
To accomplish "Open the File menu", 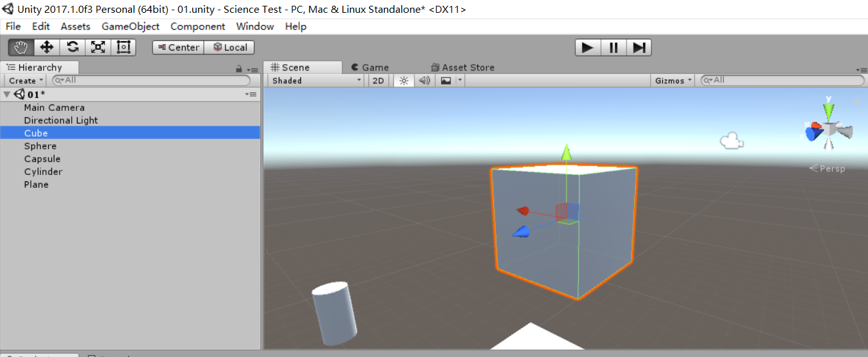I will pos(13,26).
